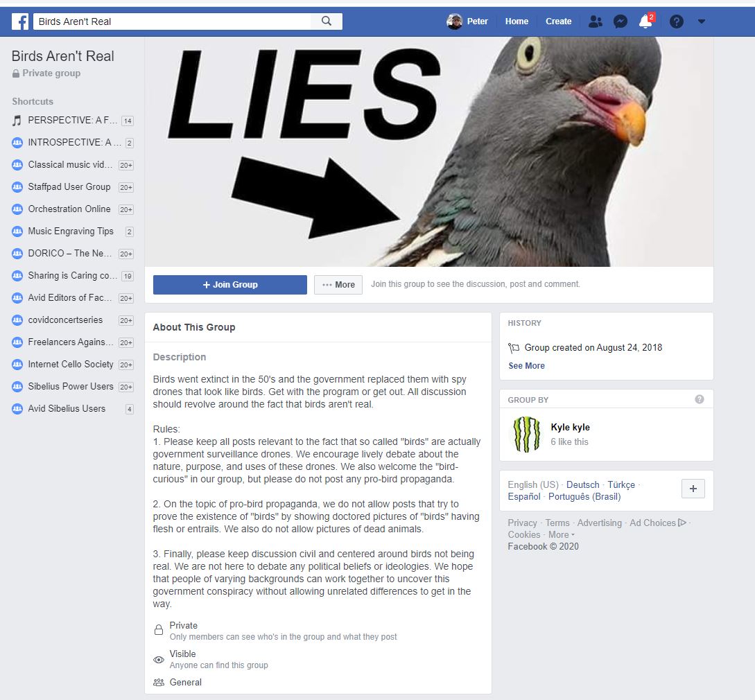Open the account dropdown arrow in header
This screenshot has height=700, width=755.
(701, 21)
